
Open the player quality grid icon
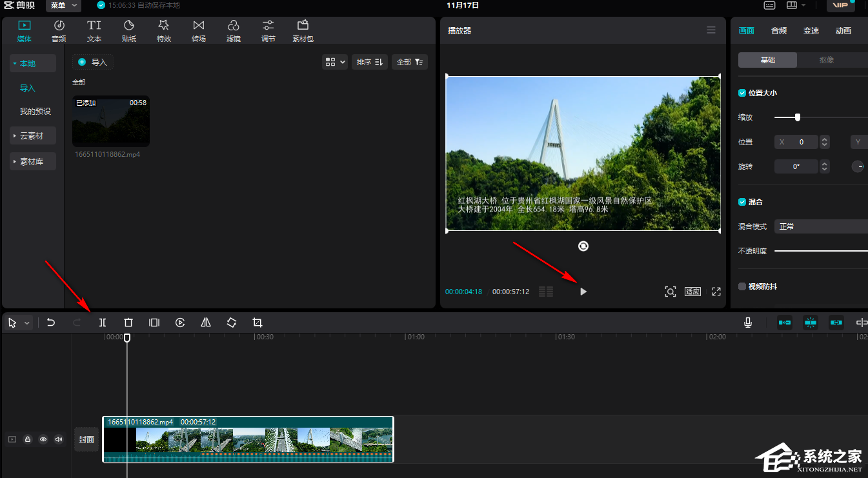tap(546, 292)
